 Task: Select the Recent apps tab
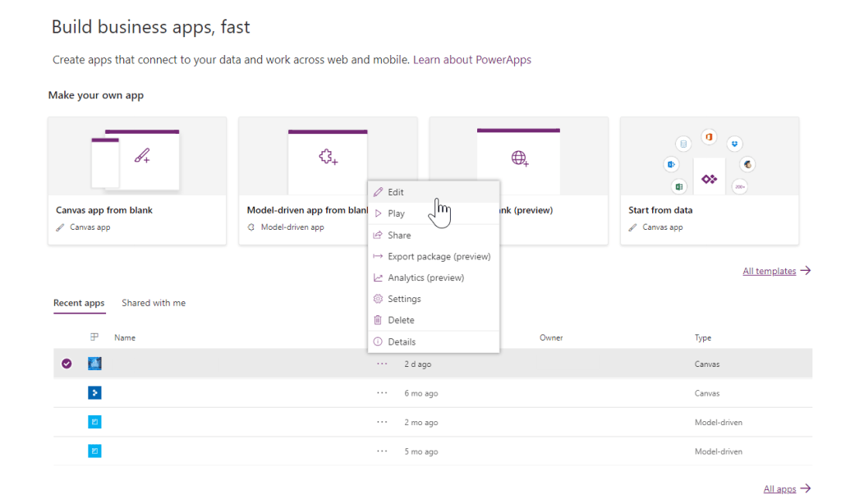[x=79, y=303]
